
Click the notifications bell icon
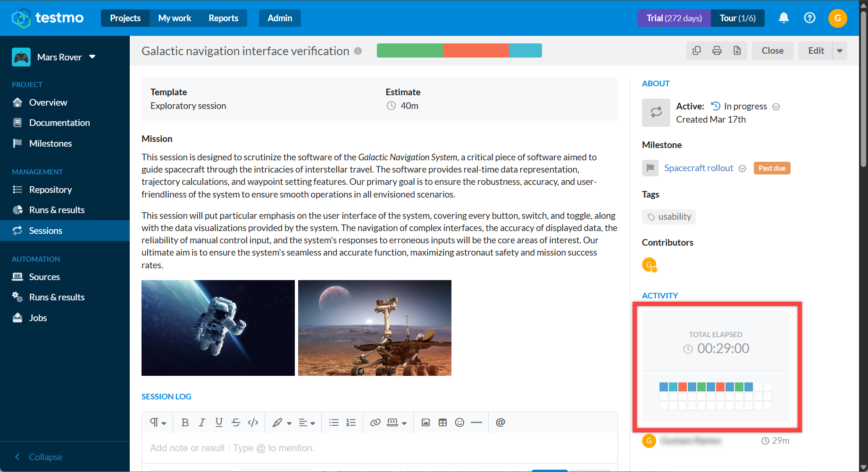(x=784, y=18)
